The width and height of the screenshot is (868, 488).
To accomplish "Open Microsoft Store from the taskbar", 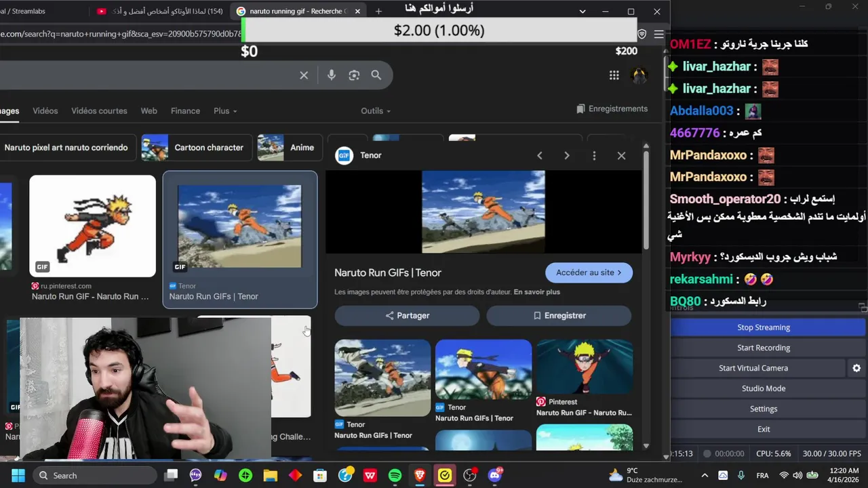I will 320,475.
